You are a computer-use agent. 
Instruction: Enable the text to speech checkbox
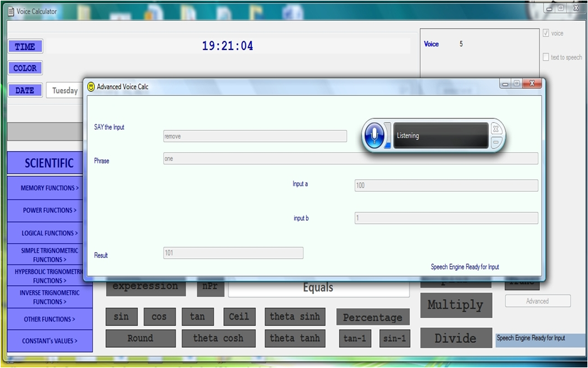click(x=546, y=57)
